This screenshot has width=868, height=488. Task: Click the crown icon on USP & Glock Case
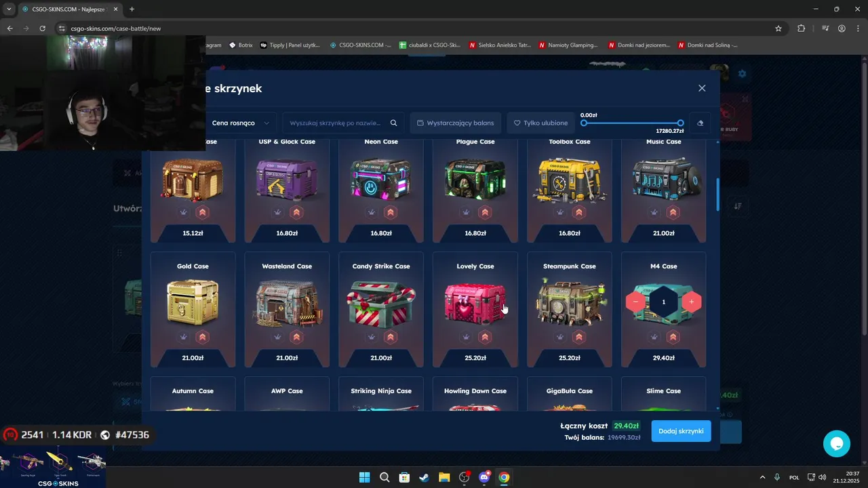(x=277, y=212)
